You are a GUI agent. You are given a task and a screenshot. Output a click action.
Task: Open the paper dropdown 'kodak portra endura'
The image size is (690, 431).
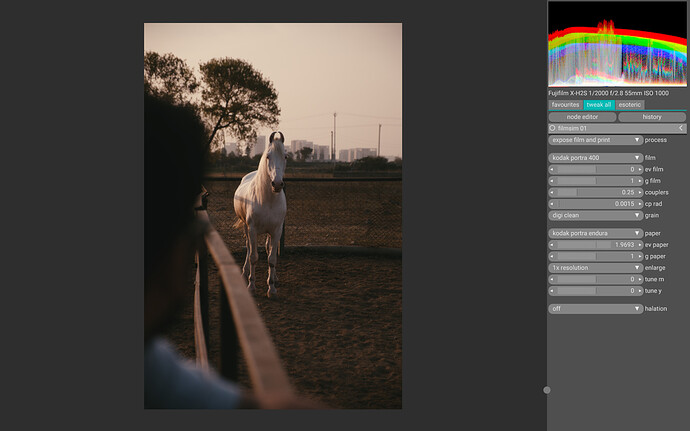click(596, 233)
